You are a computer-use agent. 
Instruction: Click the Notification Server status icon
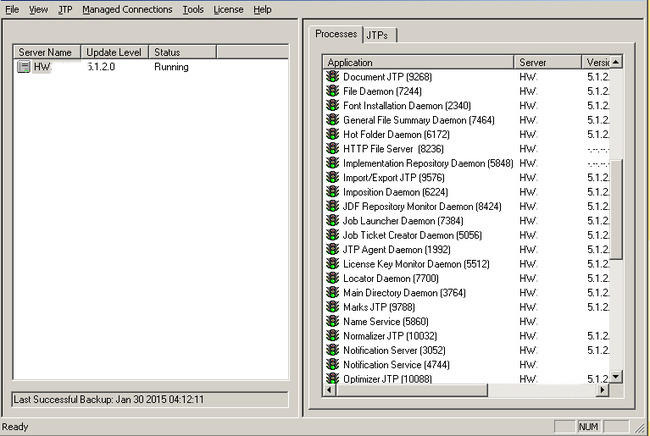tap(332, 350)
